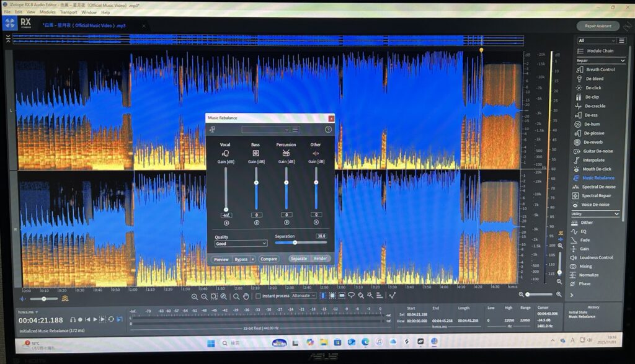Open the Transport menu
Viewport: 635px width, 364px height.
point(68,12)
